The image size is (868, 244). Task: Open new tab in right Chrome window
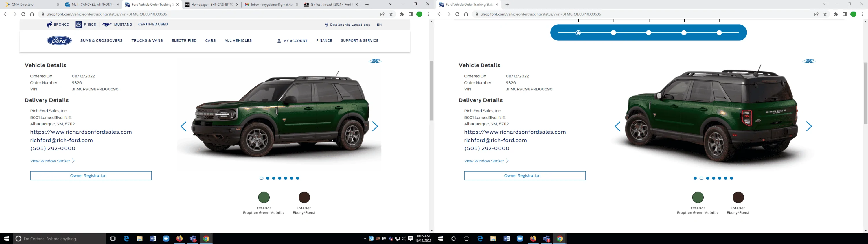507,5
